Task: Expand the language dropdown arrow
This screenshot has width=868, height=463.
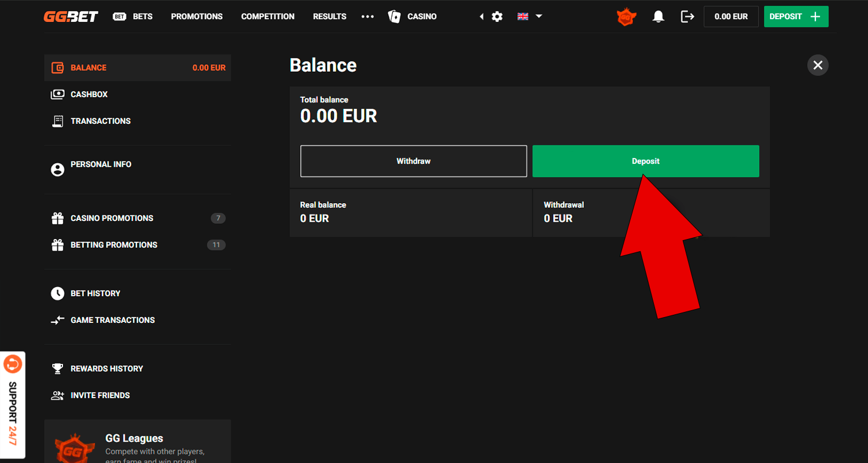Action: pos(539,16)
